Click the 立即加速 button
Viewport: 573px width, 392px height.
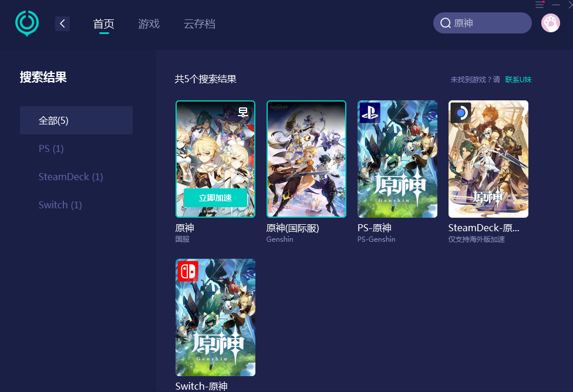point(215,198)
